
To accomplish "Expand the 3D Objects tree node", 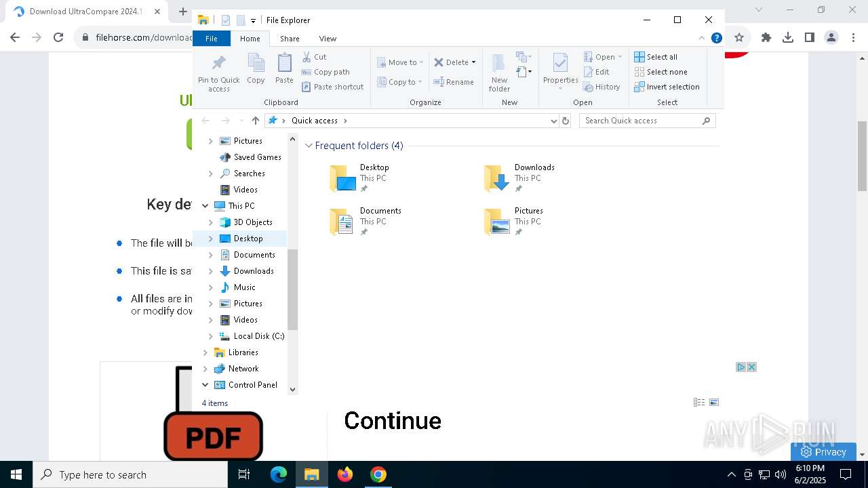I will pyautogui.click(x=210, y=222).
